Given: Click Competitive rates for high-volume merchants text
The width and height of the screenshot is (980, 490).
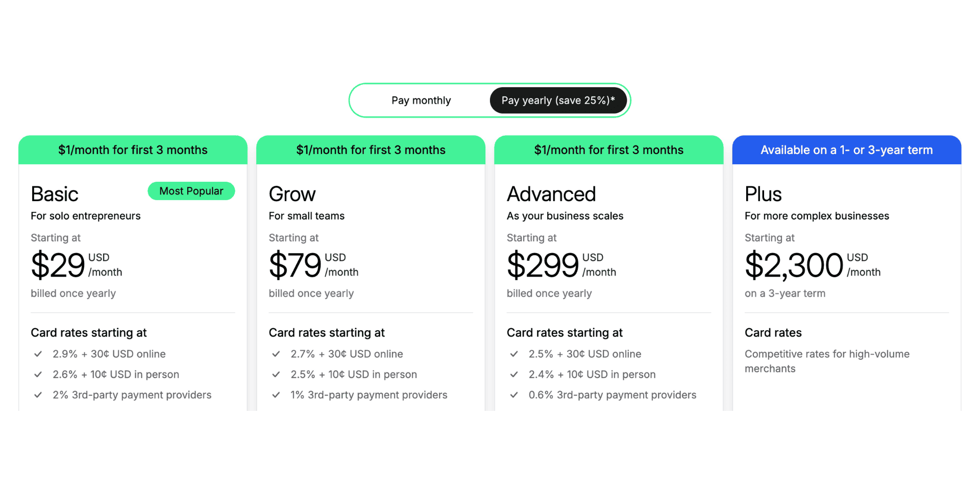Looking at the screenshot, I should point(827,361).
